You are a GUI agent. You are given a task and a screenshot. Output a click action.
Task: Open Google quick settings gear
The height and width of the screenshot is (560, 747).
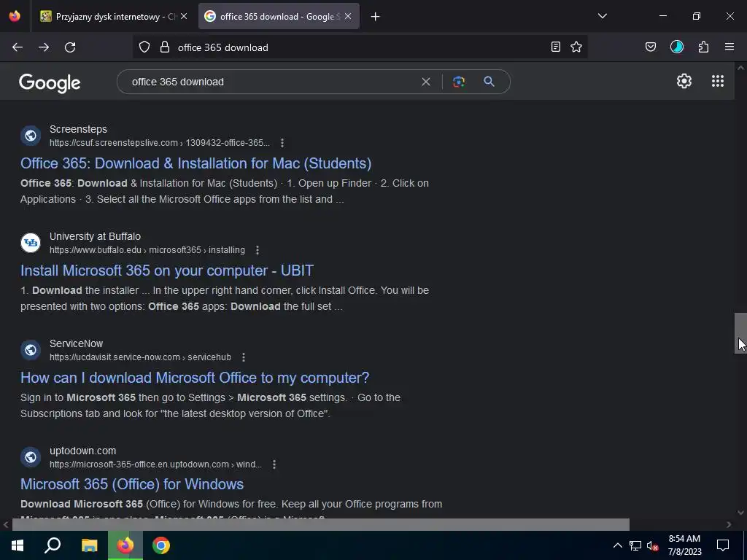tap(684, 81)
